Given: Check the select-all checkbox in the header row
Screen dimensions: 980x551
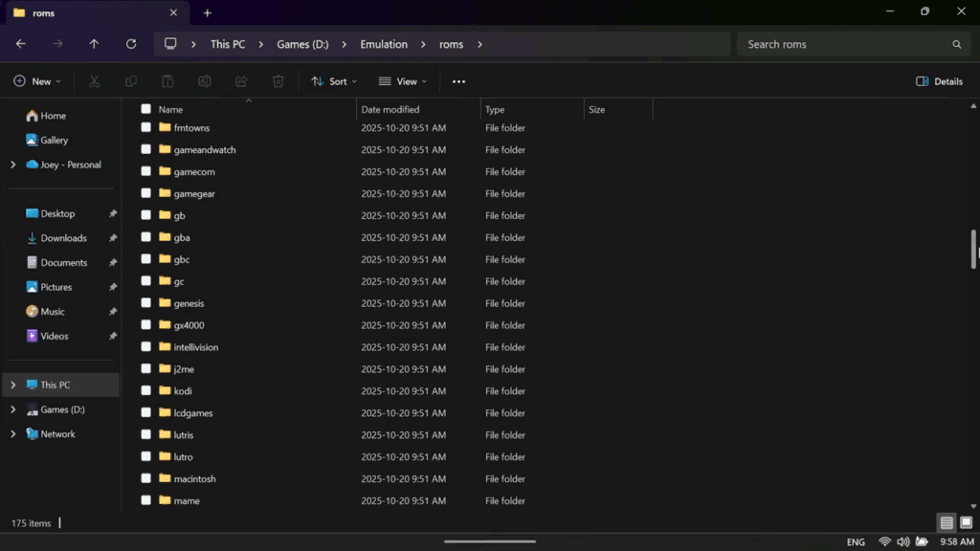Looking at the screenshot, I should point(145,109).
